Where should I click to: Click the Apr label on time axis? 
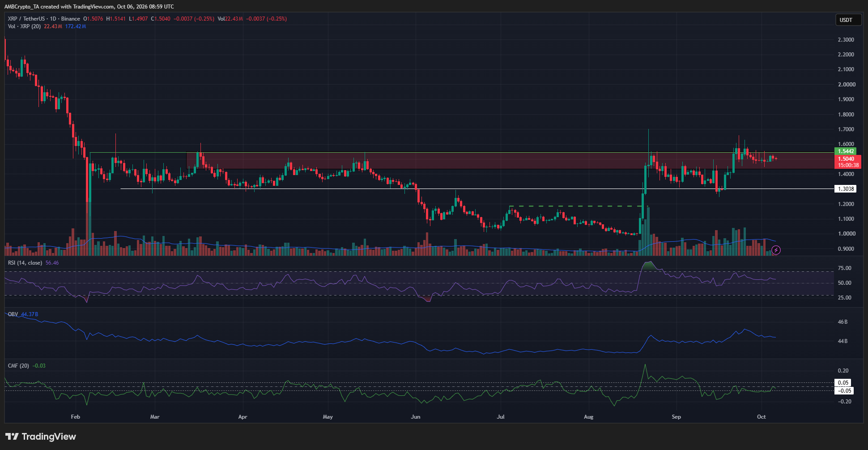243,417
